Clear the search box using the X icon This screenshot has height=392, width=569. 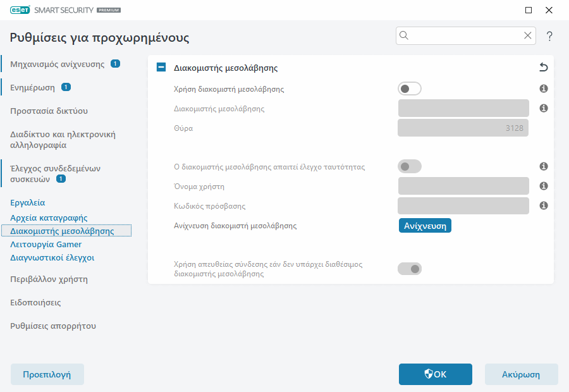(528, 35)
